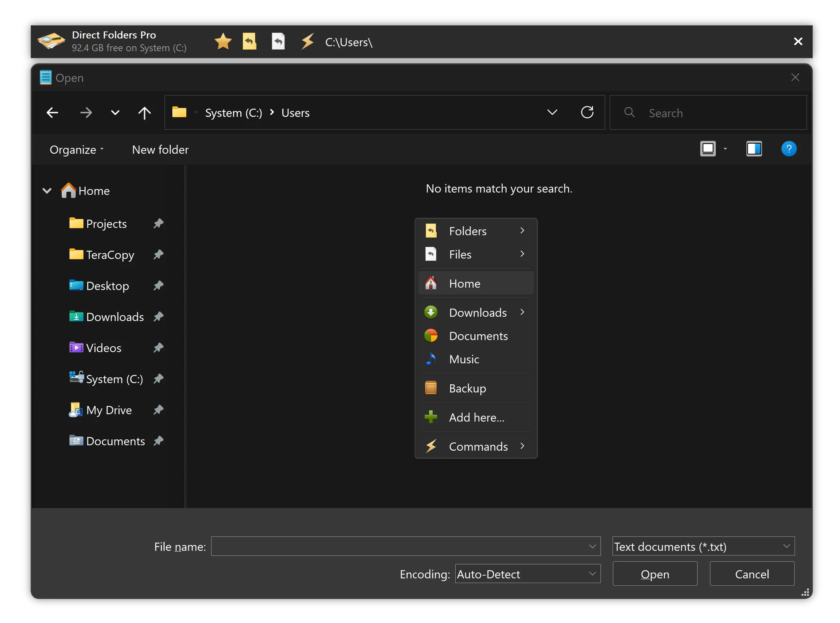Viewport: 840px width, 623px height.
Task: Refresh the Users folder listing
Action: coord(587,113)
